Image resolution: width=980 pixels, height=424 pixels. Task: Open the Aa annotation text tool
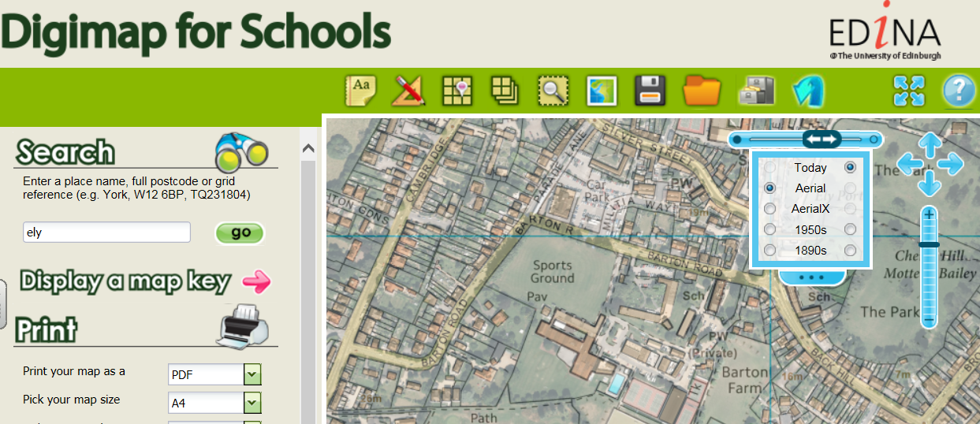pos(361,90)
